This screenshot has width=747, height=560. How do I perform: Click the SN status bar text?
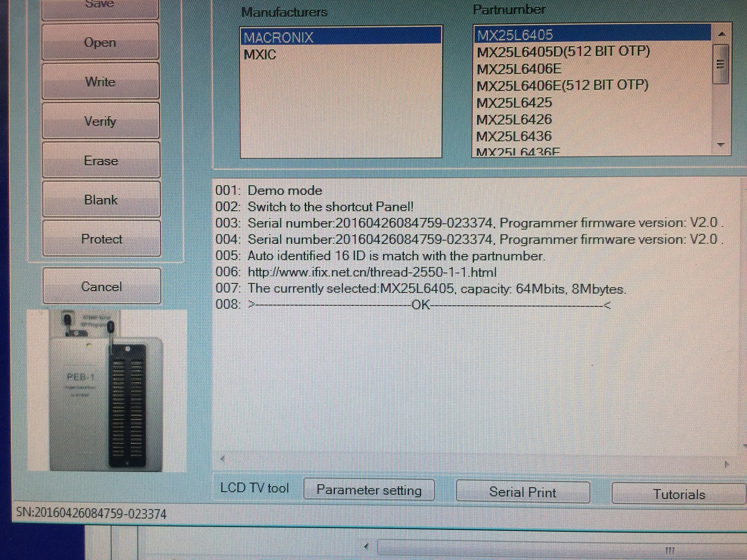click(92, 513)
